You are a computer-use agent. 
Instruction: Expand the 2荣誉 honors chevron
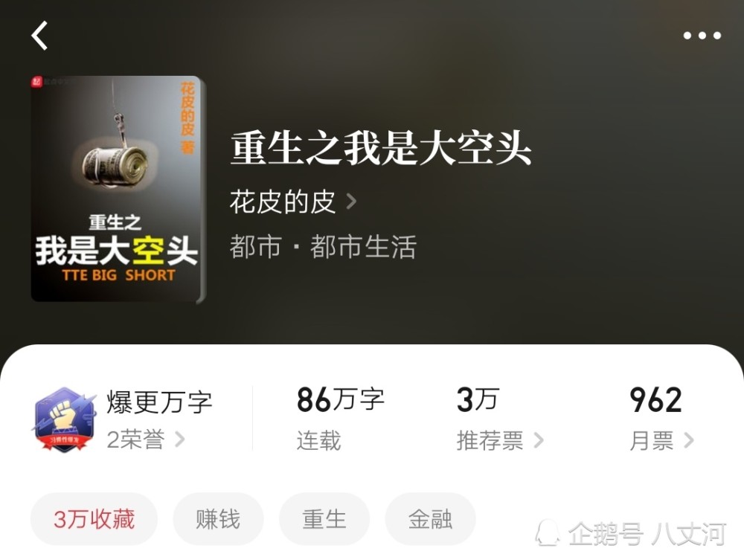pos(180,439)
